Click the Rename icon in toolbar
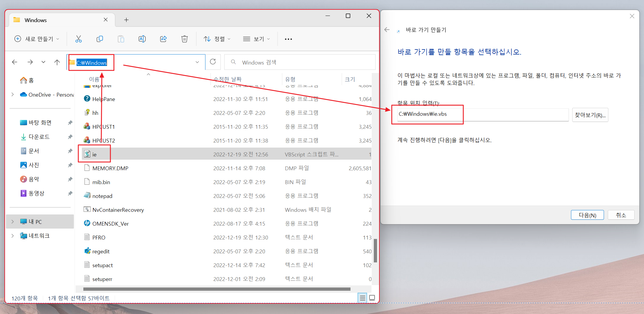This screenshot has width=644, height=314. click(x=142, y=39)
